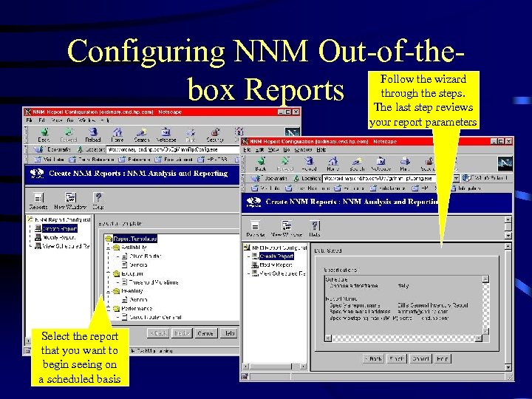Open Search in the left Netscape window toolbar
Screen dimensions: 532x399
click(141, 134)
